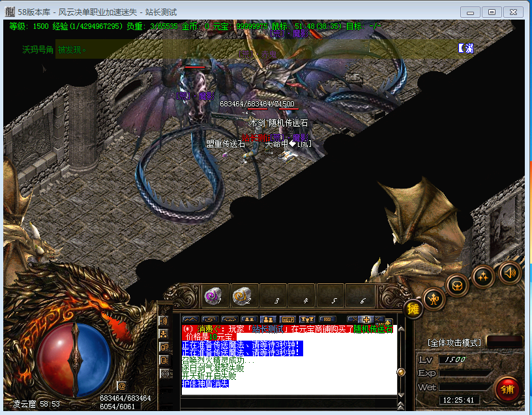Open the 摊 street stall button
This screenshot has width=532, height=415.
click(x=413, y=309)
